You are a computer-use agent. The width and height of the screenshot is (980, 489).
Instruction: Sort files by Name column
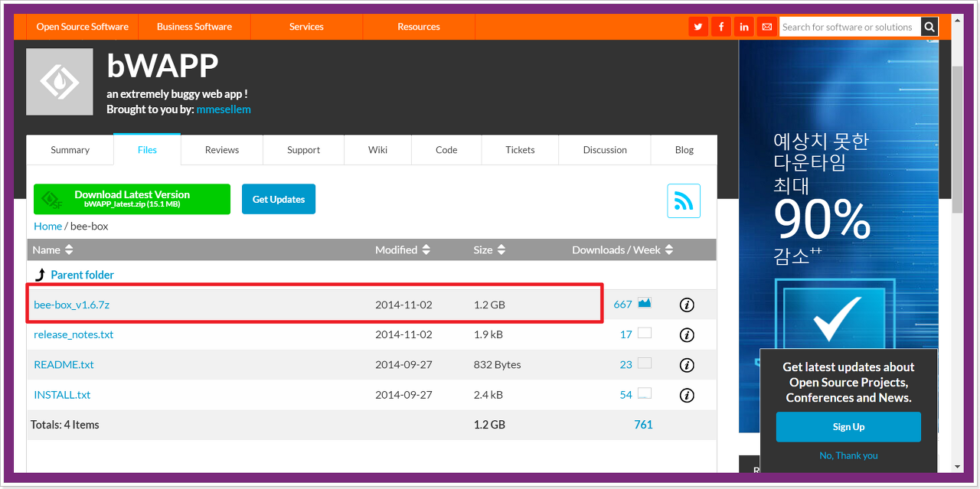53,249
